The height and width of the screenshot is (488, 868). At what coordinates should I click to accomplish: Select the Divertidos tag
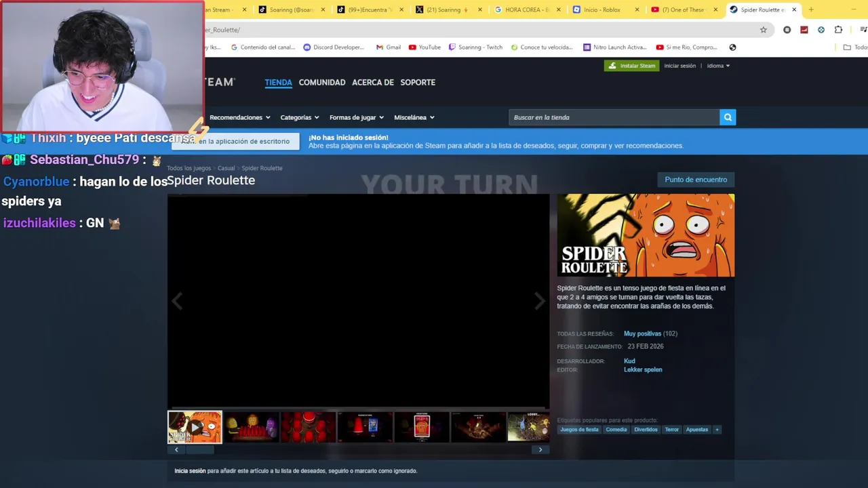pyautogui.click(x=646, y=429)
